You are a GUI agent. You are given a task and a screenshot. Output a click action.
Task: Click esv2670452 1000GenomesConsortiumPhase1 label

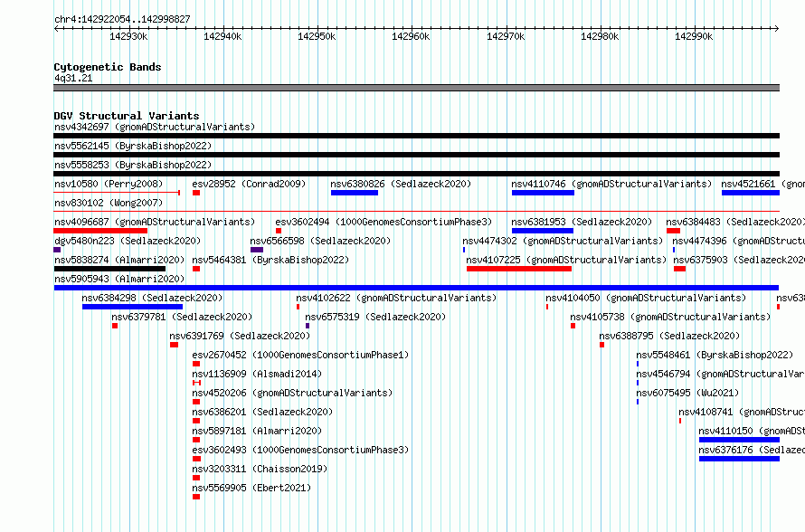[300, 355]
